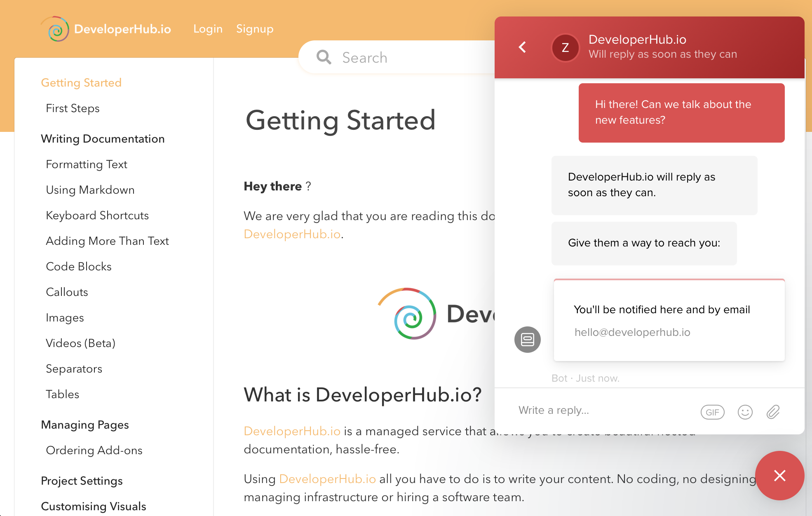Click 'Will reply as soon as they can' subtitle
This screenshot has height=516, width=812.
(x=662, y=54)
